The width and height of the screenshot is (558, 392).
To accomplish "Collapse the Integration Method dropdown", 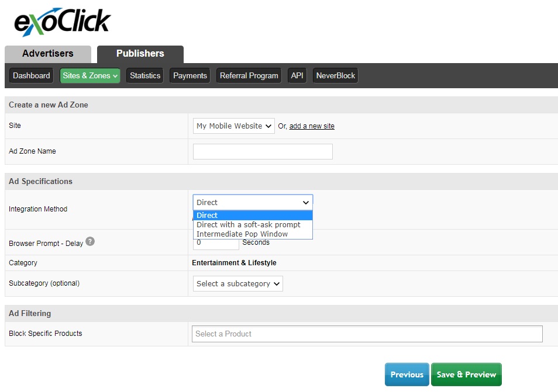I will [253, 202].
